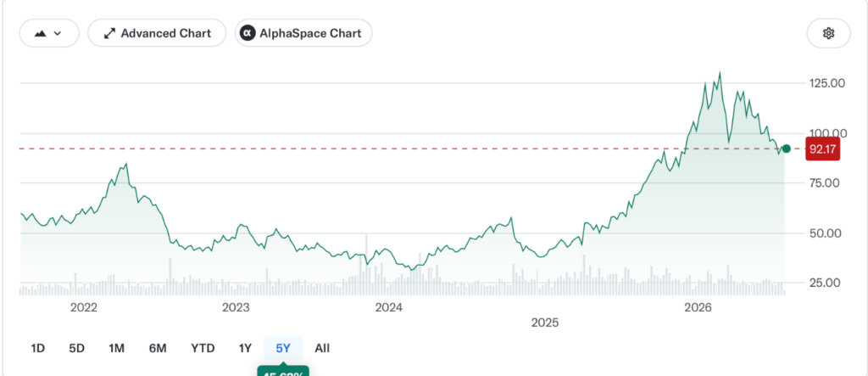The width and height of the screenshot is (868, 376).
Task: Click the Advanced Chart expand arrows icon
Action: [x=109, y=33]
